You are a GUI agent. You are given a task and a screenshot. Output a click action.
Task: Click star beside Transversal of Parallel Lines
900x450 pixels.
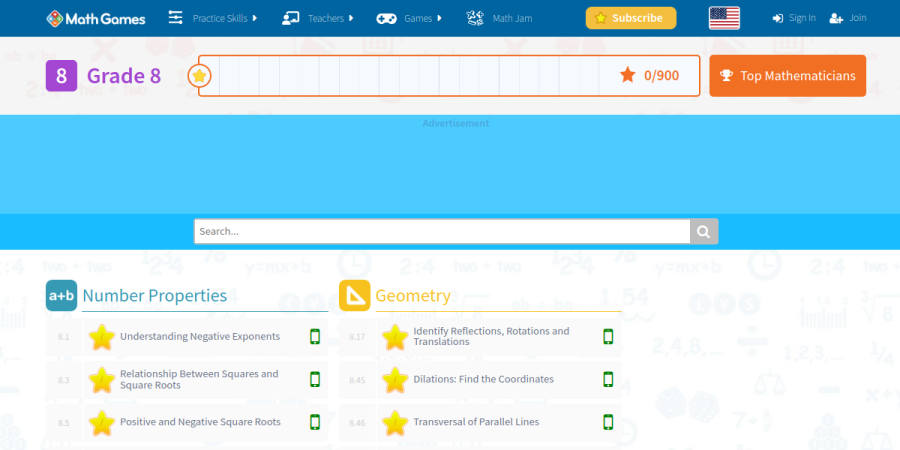point(395,422)
